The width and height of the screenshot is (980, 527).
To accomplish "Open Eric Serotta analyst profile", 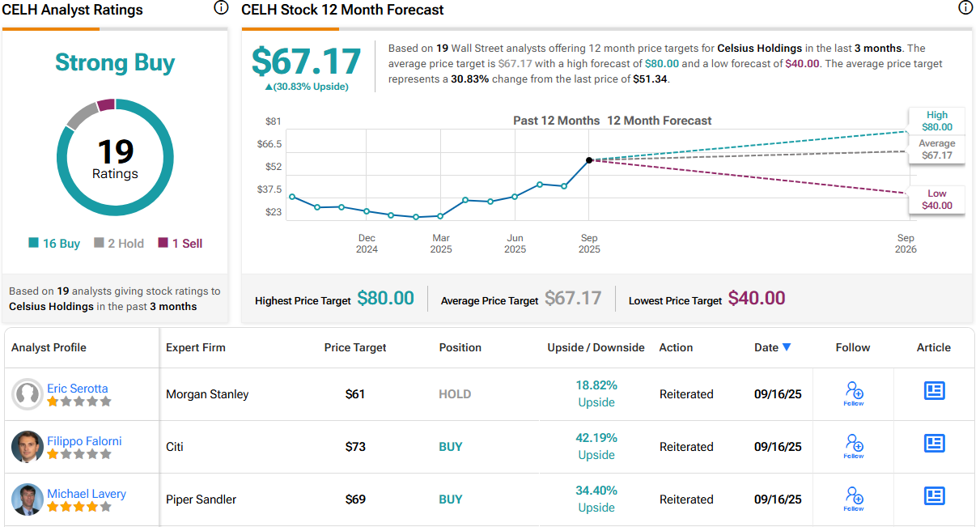I will point(77,389).
